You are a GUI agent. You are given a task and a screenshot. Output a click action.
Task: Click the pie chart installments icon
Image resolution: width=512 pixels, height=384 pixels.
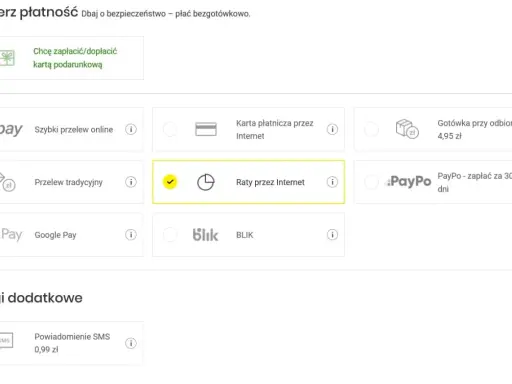point(206,182)
